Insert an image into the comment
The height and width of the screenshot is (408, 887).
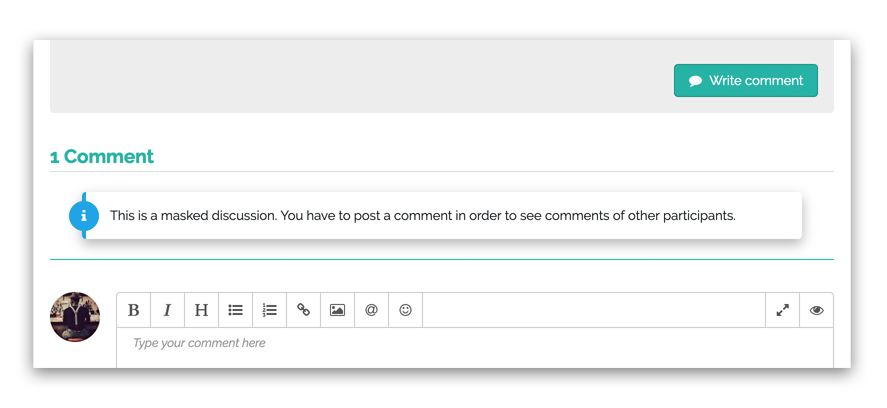[337, 310]
